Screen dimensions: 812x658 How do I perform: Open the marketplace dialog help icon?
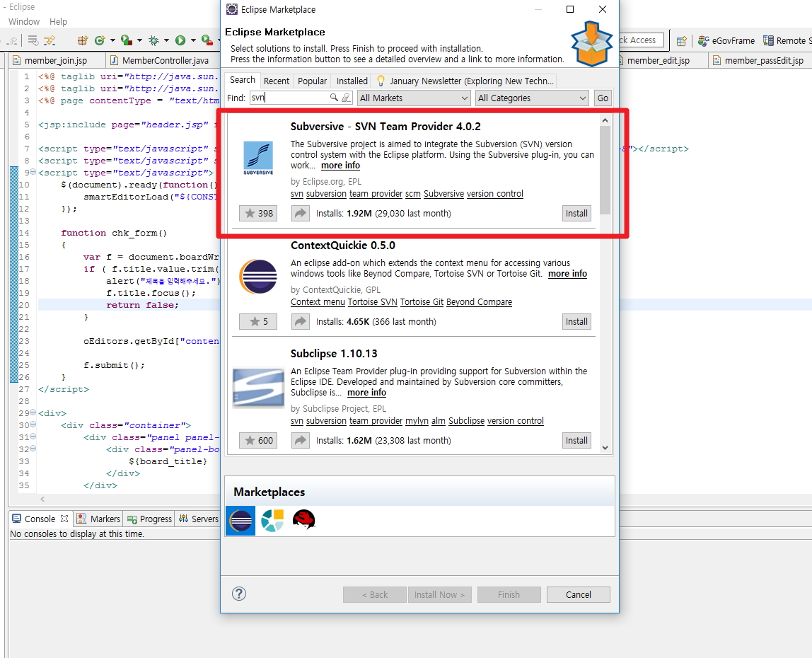(239, 594)
